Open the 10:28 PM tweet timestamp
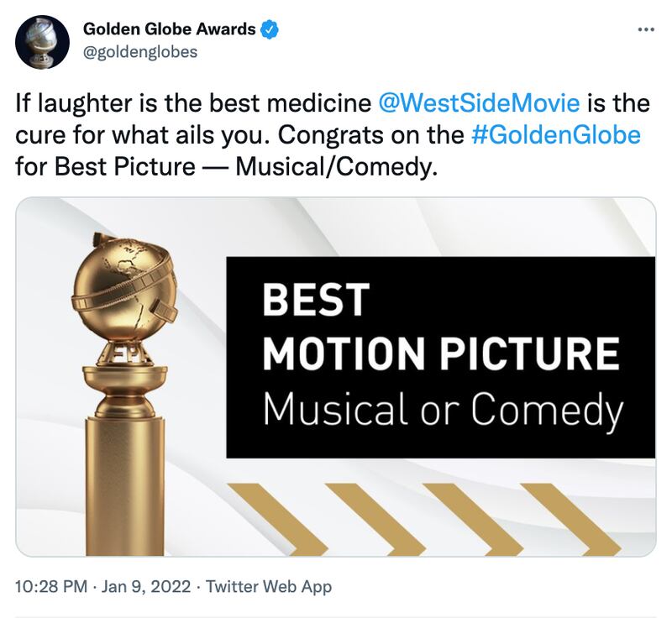 click(x=51, y=586)
